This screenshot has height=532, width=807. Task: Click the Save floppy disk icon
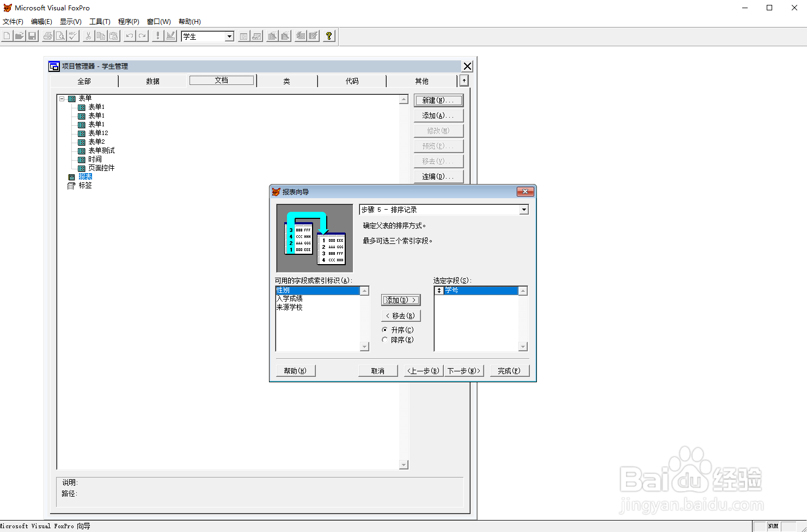tap(32, 36)
